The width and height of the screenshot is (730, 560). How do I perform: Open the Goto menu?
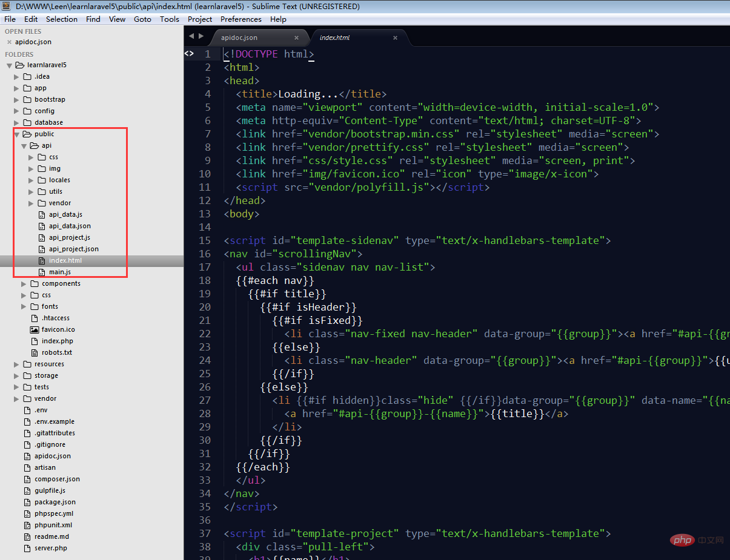[x=142, y=19]
